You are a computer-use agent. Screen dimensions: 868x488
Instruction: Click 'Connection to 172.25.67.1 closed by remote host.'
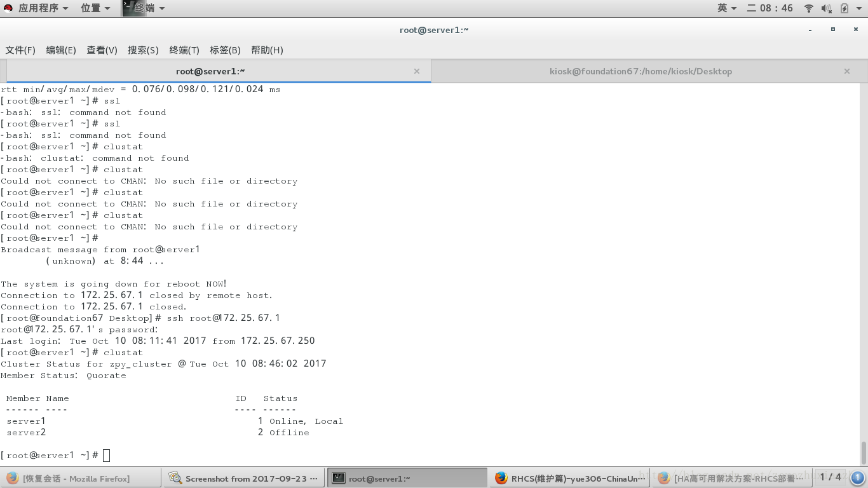point(137,295)
